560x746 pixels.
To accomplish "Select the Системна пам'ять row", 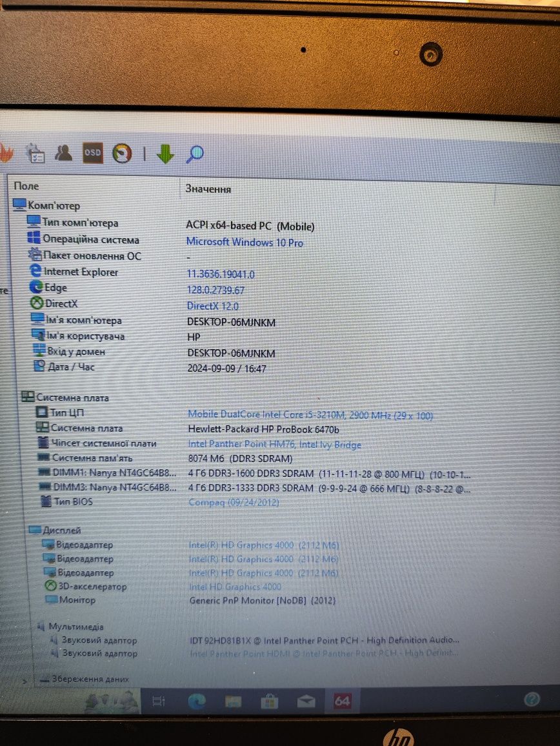I will [x=85, y=458].
